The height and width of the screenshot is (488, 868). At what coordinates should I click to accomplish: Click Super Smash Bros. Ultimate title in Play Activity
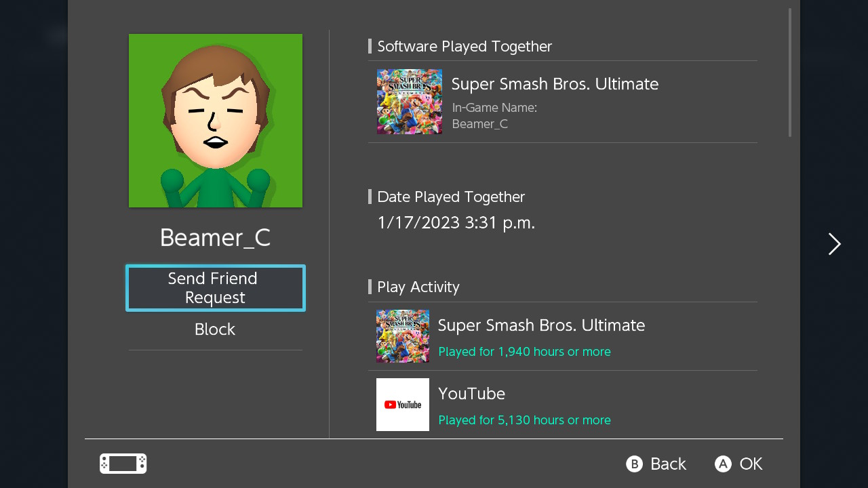[x=541, y=325]
